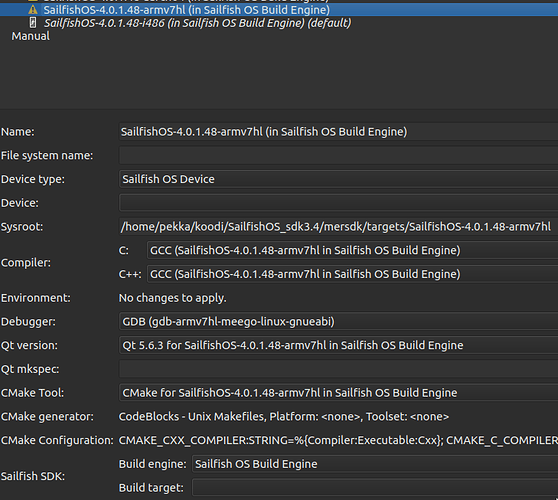Click into the Sysroot path field

[x=338, y=227]
